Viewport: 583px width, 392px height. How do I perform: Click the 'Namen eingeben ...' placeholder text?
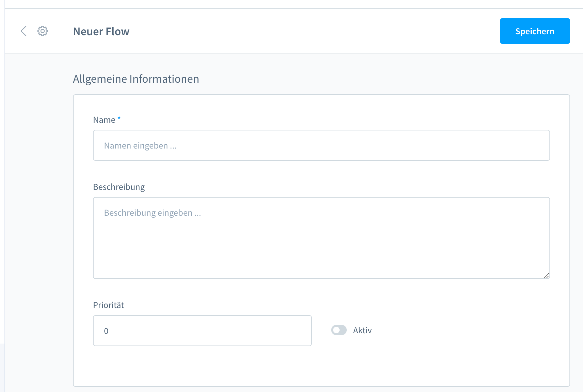(x=140, y=146)
